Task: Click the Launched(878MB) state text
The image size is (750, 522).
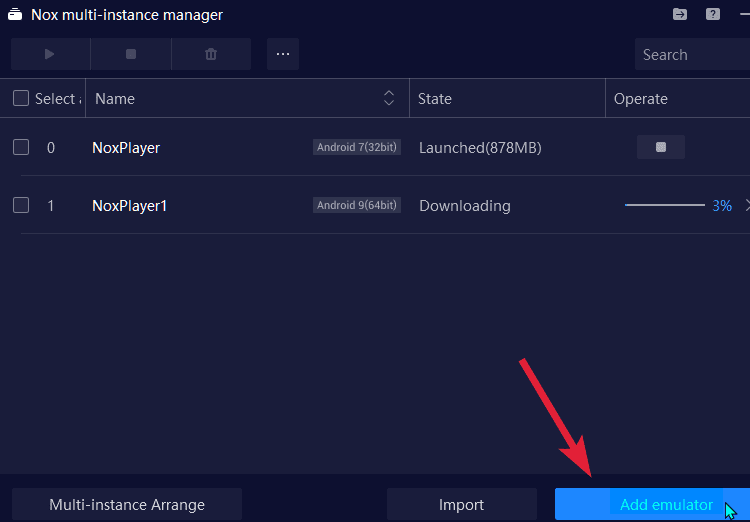Action: (480, 148)
